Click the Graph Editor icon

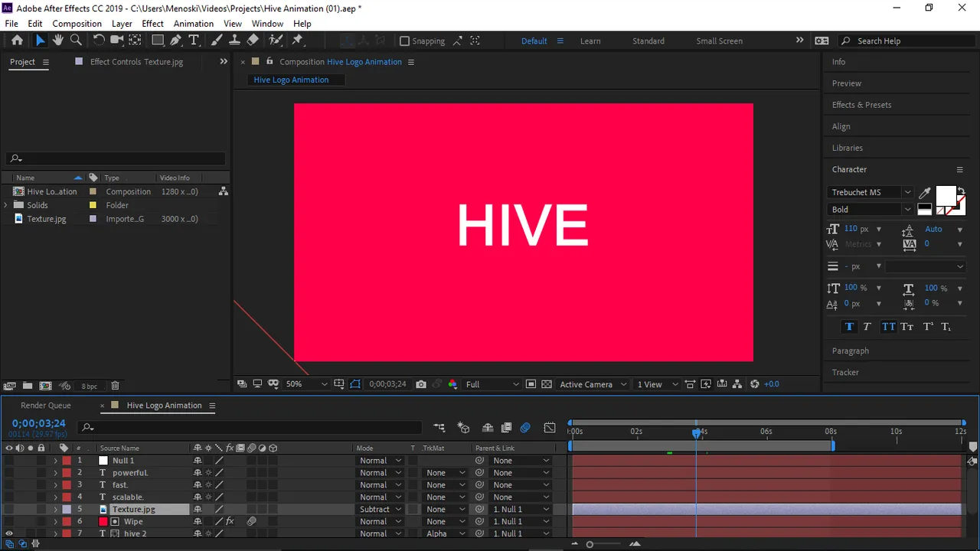click(x=550, y=428)
